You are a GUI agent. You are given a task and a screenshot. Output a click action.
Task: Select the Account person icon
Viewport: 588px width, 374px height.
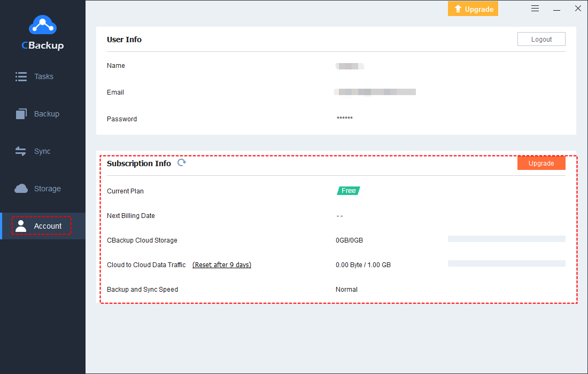tap(21, 226)
